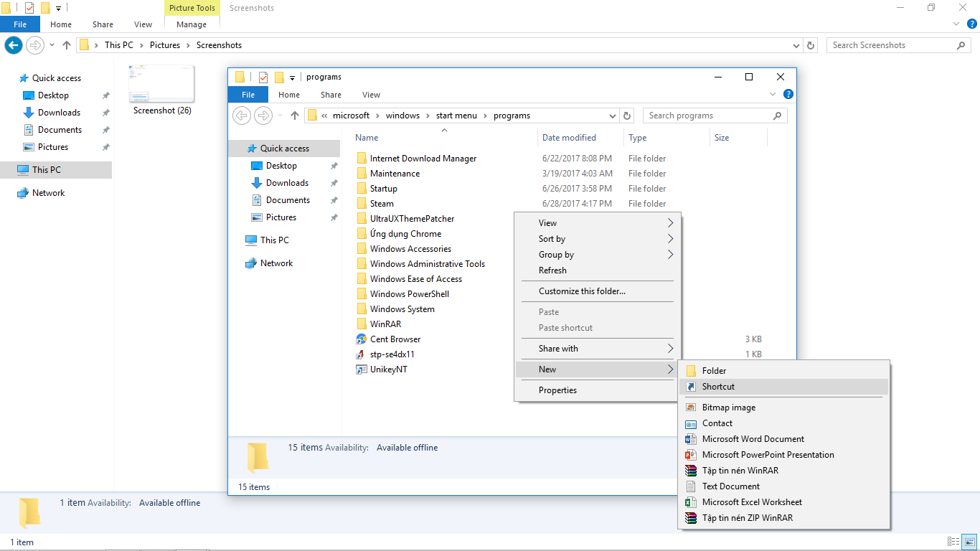Open the Share tab in programs window
The image size is (980, 551).
tap(331, 95)
